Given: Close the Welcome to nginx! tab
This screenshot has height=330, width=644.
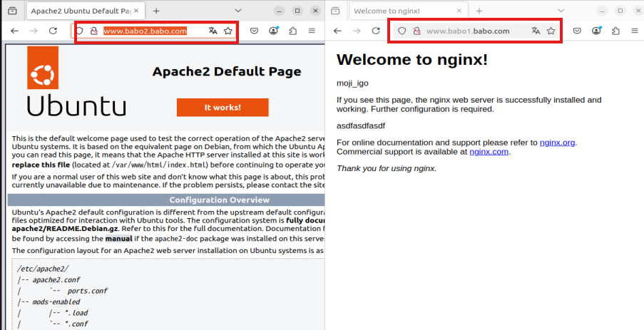Looking at the screenshot, I should [x=458, y=11].
